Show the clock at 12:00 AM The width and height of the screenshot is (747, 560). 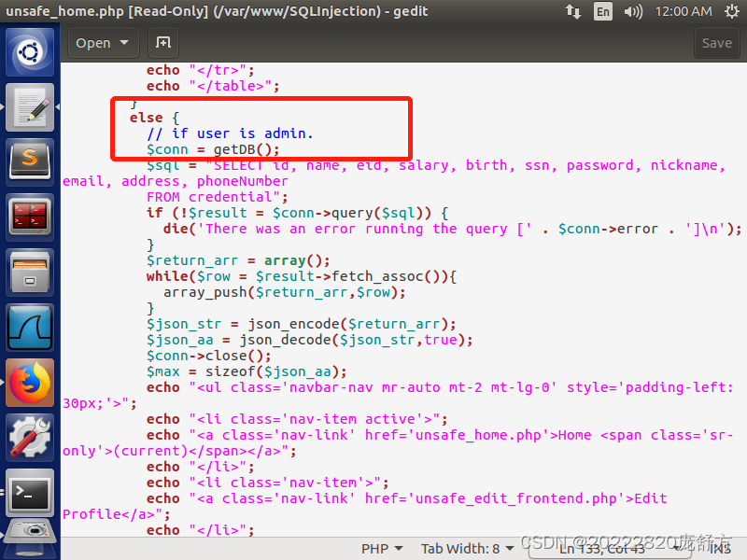click(684, 11)
